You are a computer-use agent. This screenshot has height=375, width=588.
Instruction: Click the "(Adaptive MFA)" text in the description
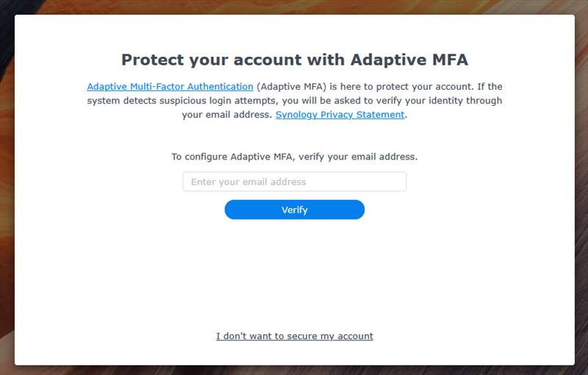point(291,87)
